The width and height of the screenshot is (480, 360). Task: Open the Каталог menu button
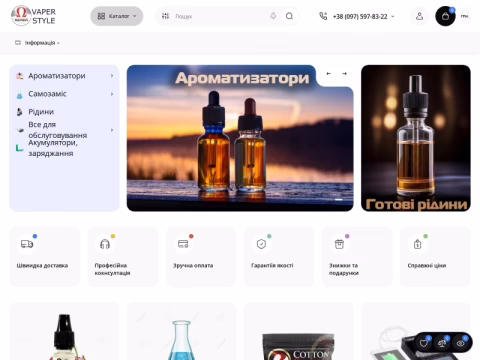coord(117,16)
